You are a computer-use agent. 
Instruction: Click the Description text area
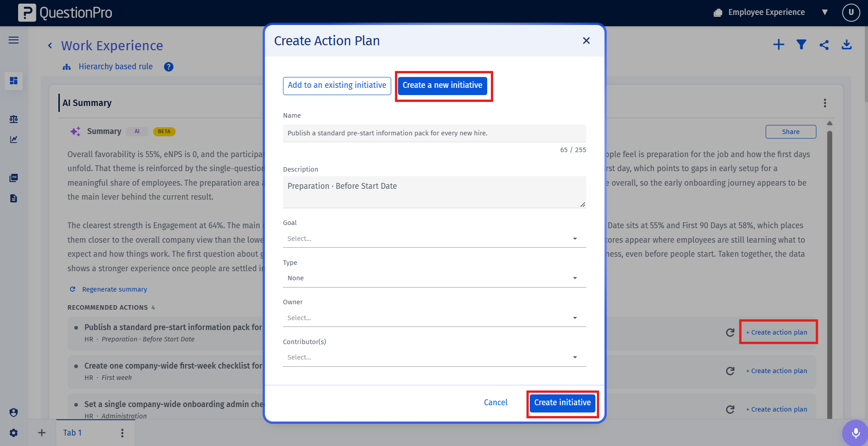click(434, 192)
